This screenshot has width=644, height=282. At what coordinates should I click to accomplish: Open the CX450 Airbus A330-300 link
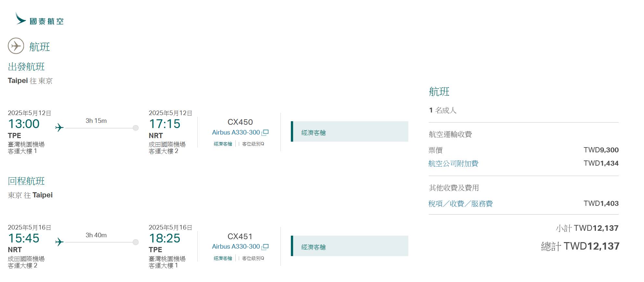[236, 133]
